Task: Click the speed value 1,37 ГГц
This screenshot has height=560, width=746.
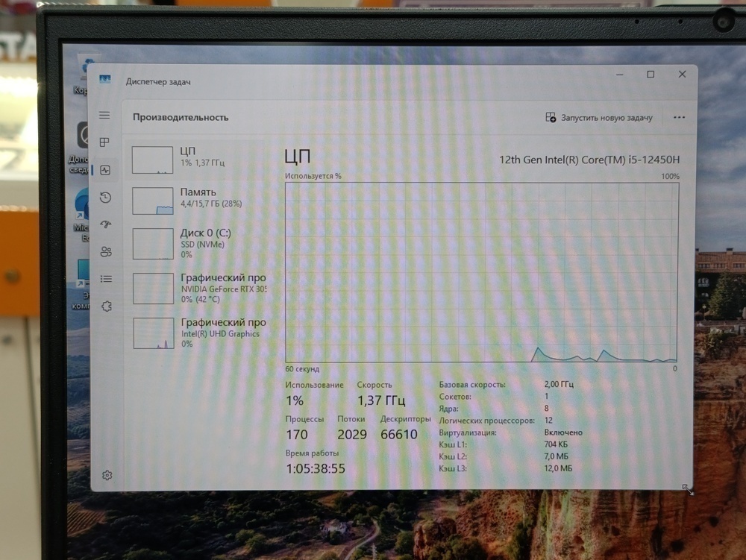Action: [x=381, y=400]
